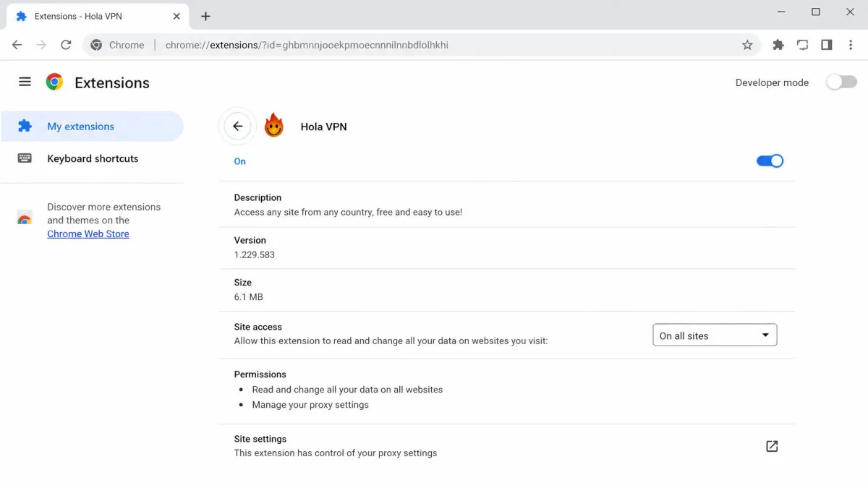Open Chrome three-dot menu
868x488 pixels.
tap(851, 45)
